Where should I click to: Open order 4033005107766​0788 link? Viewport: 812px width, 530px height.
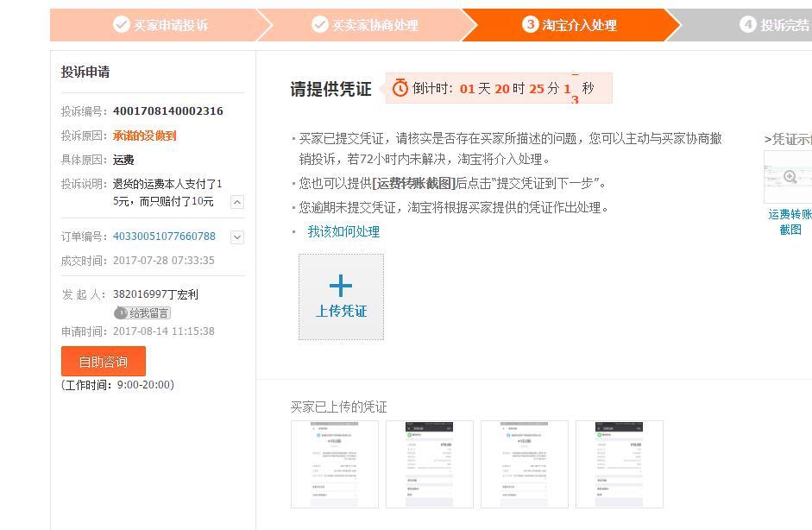coord(164,237)
